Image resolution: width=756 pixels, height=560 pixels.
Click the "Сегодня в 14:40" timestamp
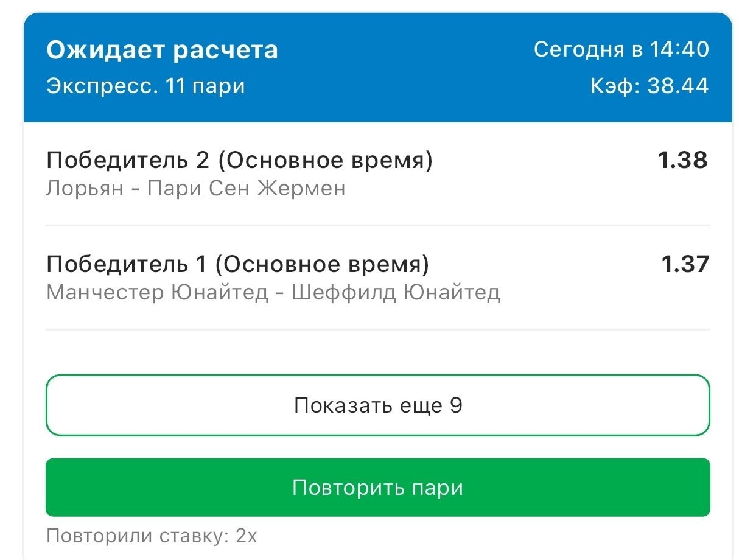tap(621, 50)
